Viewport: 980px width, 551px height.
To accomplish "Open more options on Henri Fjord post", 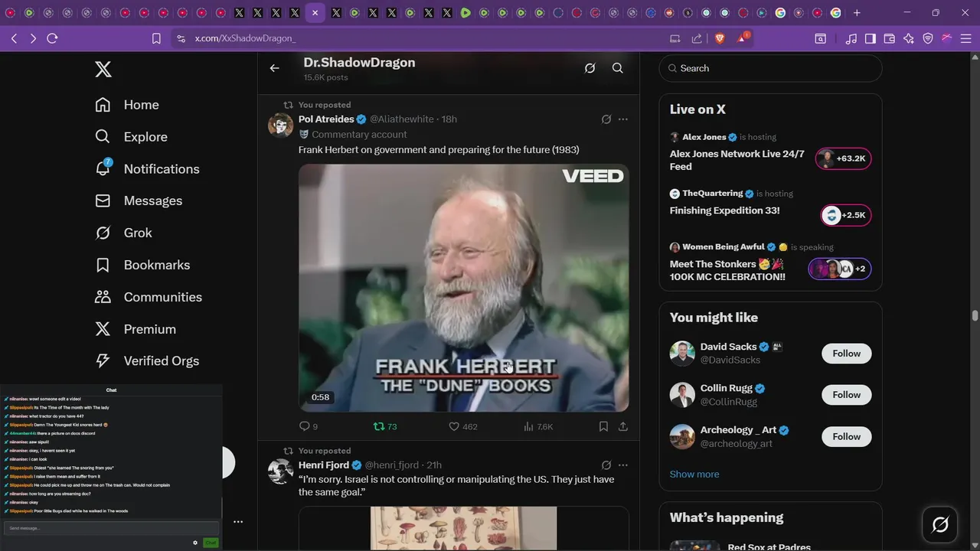I will click(x=623, y=465).
